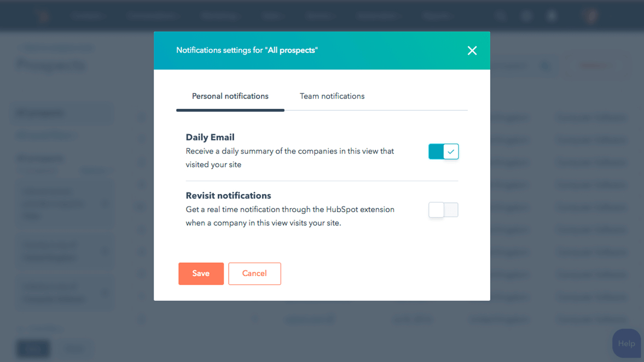Viewport: 644px width, 362px height.
Task: Open search from the top navigation bar
Action: point(501,16)
